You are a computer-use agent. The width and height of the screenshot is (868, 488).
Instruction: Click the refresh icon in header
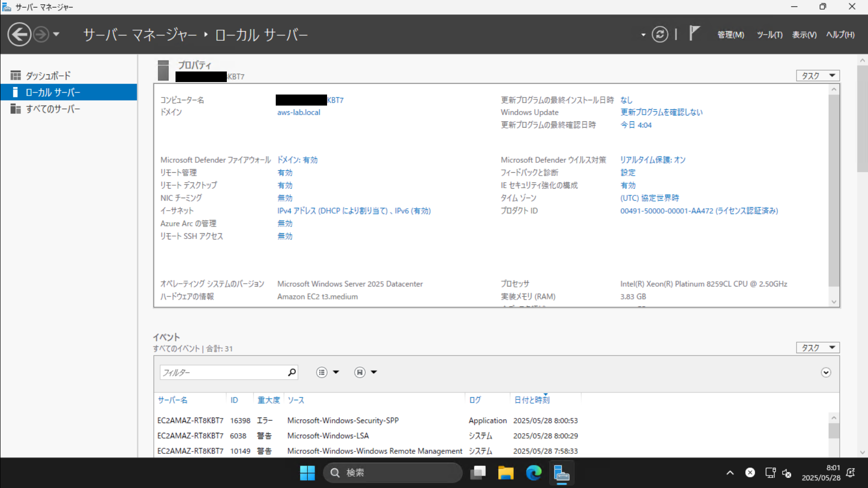pyautogui.click(x=660, y=35)
